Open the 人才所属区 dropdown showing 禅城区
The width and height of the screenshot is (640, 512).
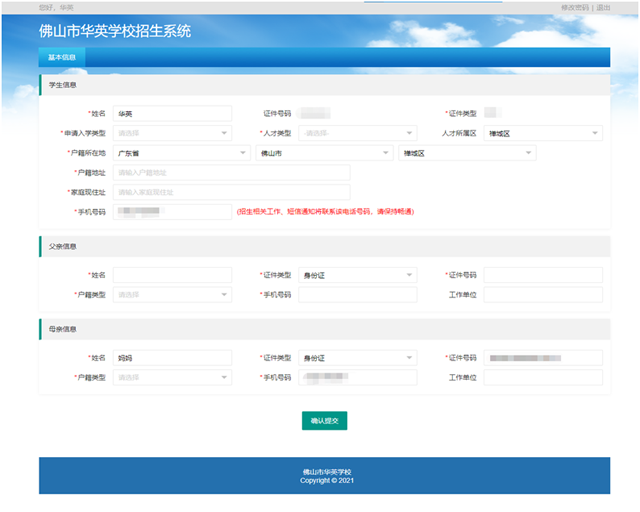tap(542, 133)
